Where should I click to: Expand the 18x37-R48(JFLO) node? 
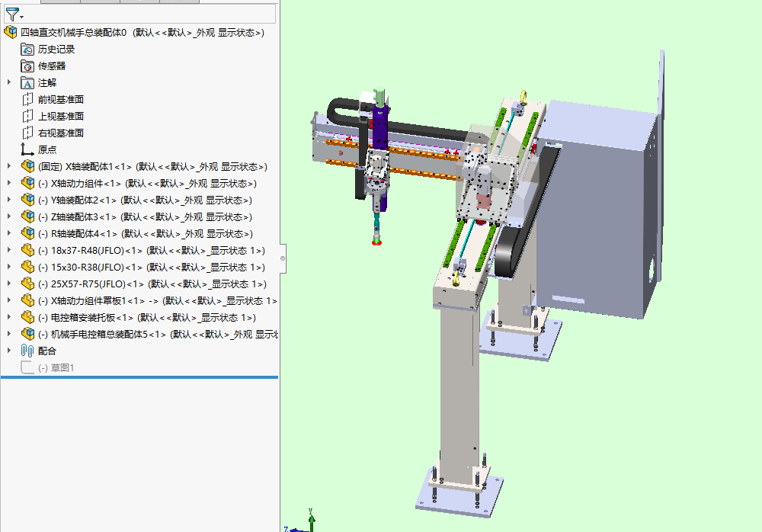coord(8,251)
